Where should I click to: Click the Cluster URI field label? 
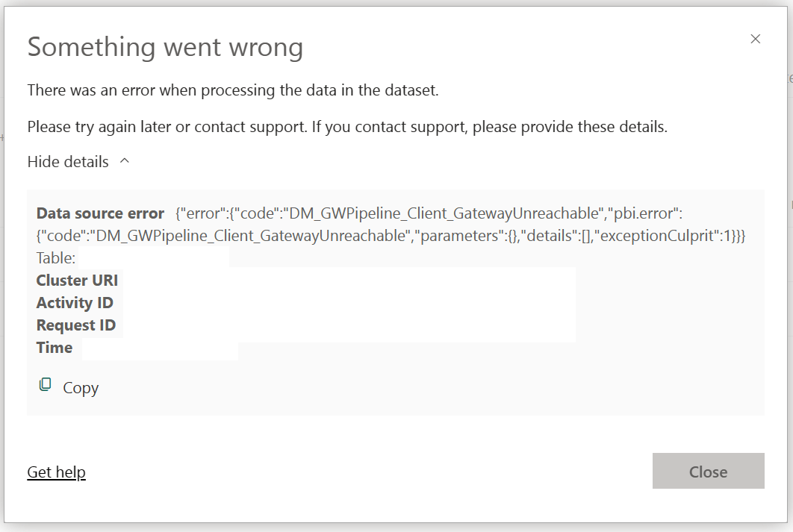coord(77,280)
